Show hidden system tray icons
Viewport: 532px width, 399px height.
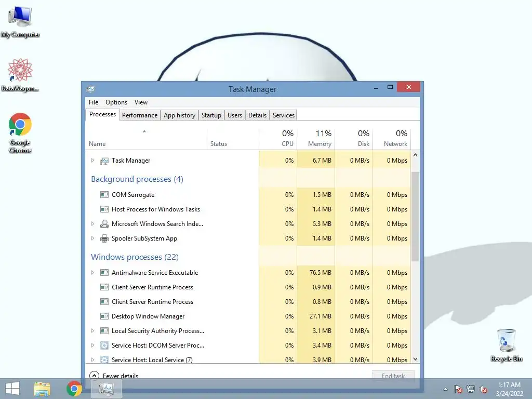tap(445, 389)
